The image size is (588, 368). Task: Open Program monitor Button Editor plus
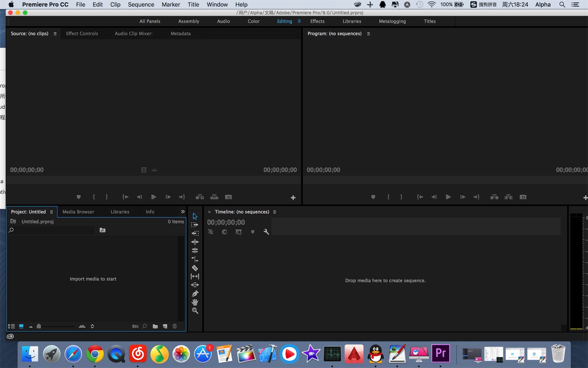tap(586, 198)
